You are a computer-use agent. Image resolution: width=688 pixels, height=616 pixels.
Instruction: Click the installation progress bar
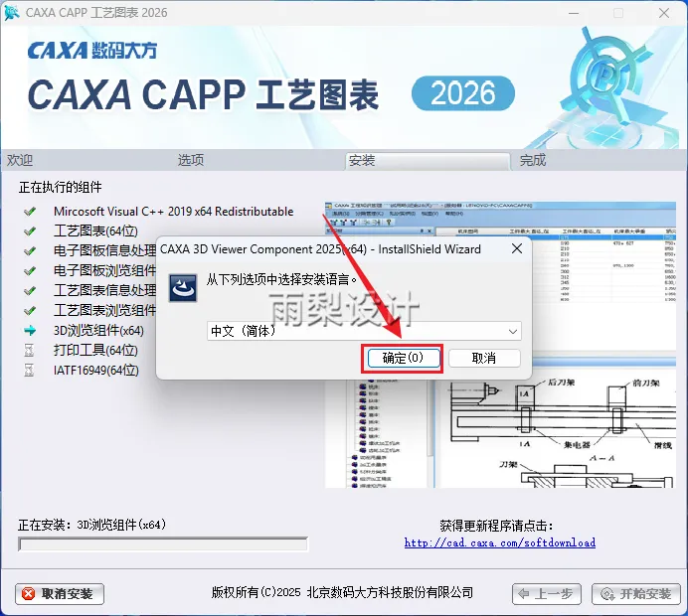[x=163, y=544]
